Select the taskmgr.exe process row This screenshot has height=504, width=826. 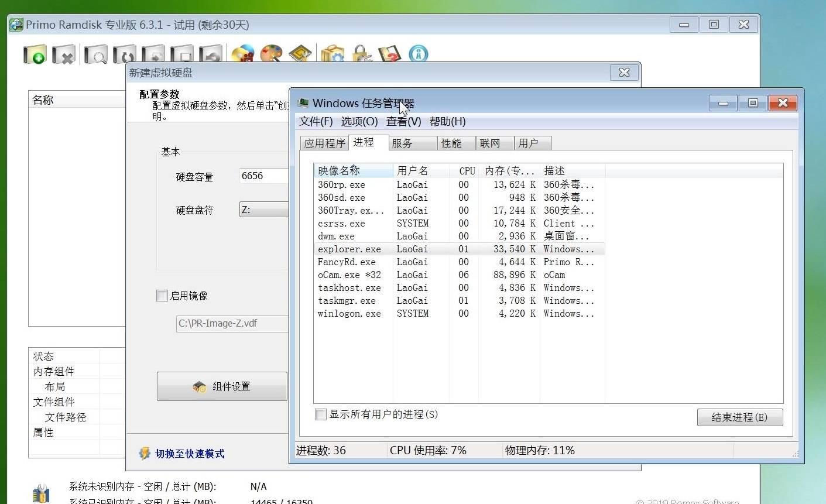(x=459, y=300)
